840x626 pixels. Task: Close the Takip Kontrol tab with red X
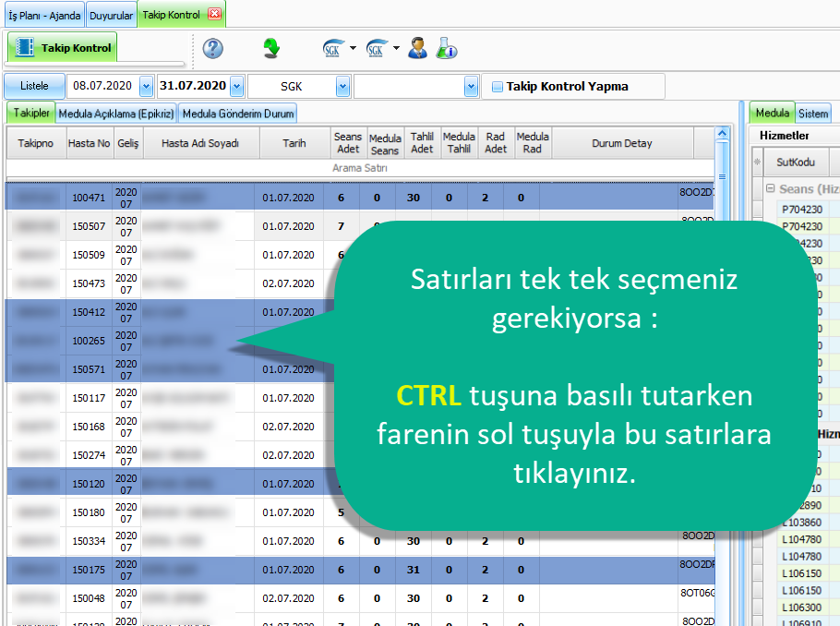tap(214, 14)
